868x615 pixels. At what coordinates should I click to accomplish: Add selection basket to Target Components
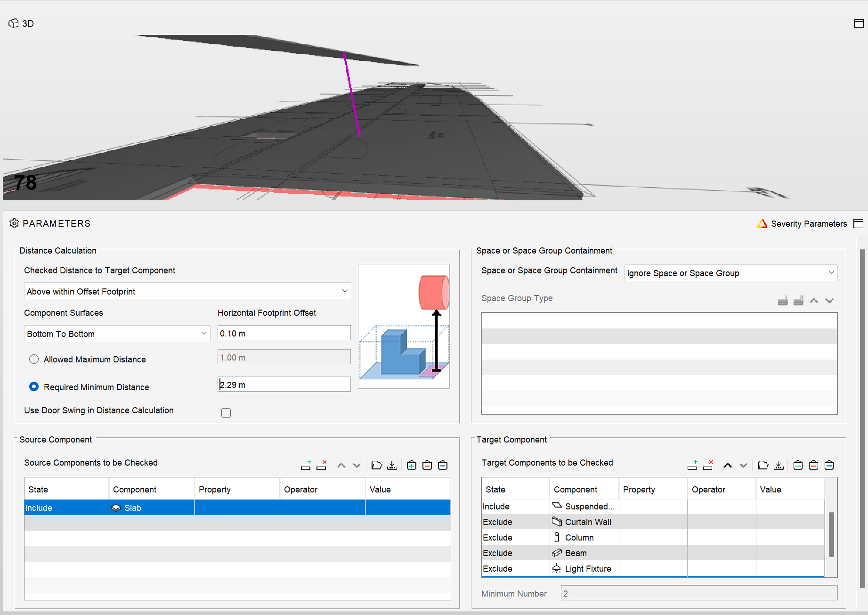[798, 465]
